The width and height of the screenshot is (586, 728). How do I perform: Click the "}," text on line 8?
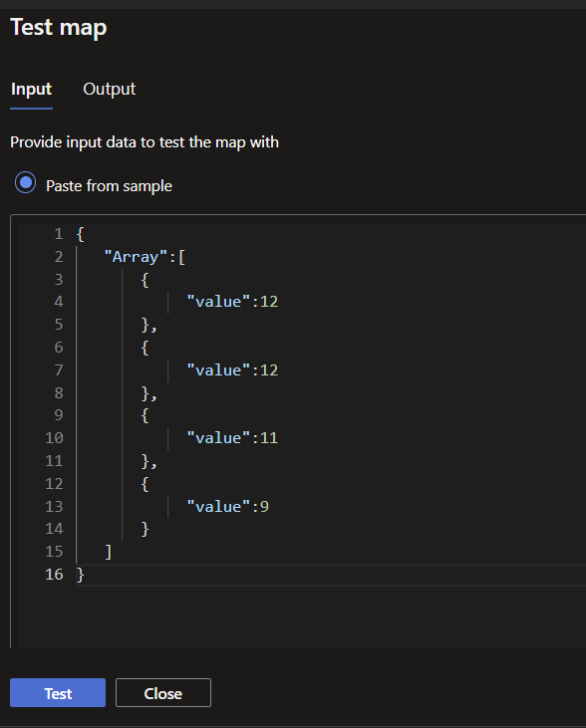pyautogui.click(x=149, y=393)
